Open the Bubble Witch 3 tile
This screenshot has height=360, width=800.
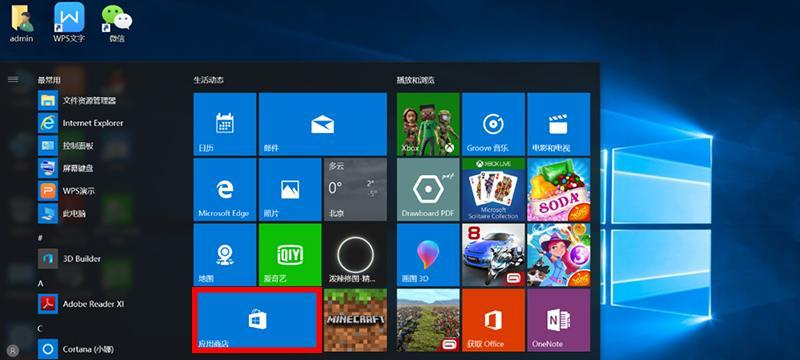point(559,254)
